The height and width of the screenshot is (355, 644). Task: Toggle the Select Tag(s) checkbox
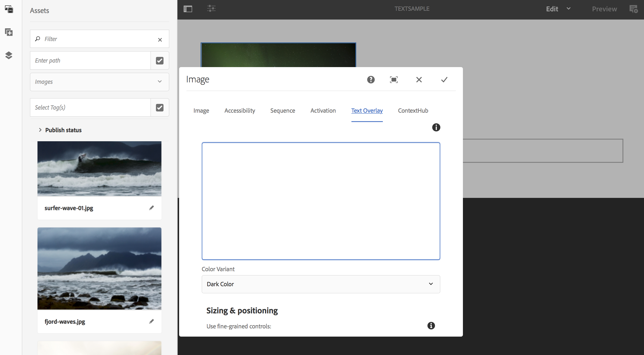(160, 108)
